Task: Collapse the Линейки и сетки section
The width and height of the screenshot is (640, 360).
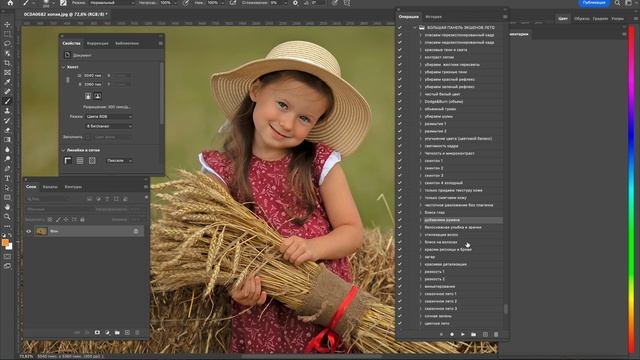Action: (x=64, y=150)
